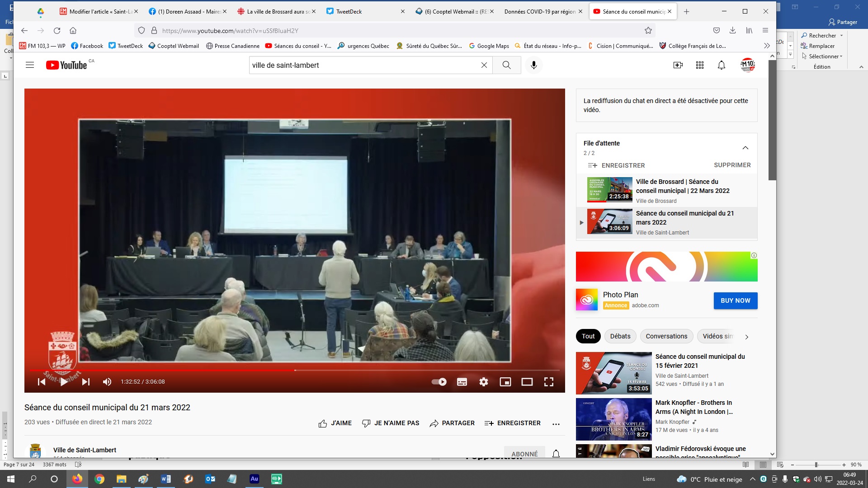Click the Create video icon

(678, 65)
